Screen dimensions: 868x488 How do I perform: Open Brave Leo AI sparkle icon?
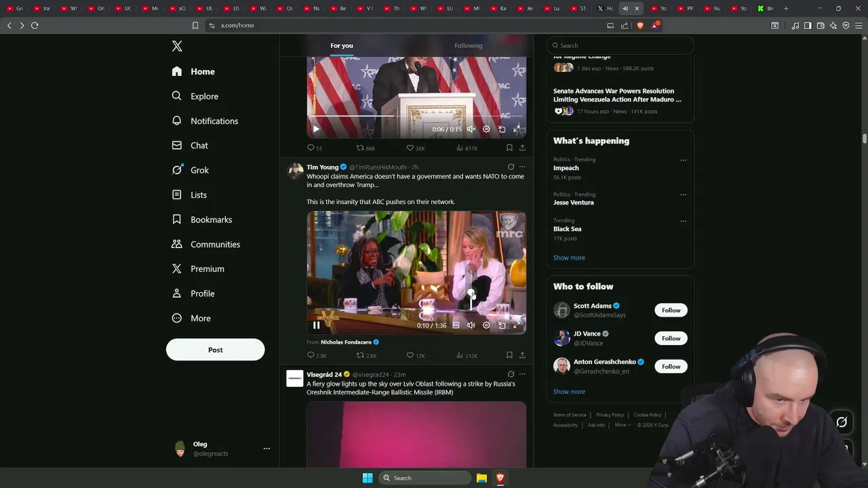click(x=833, y=25)
